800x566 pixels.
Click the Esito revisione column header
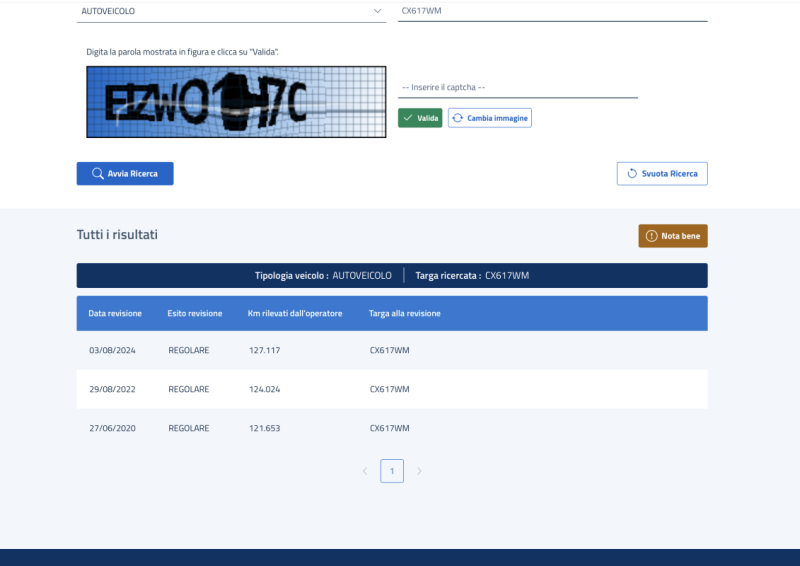coord(195,313)
